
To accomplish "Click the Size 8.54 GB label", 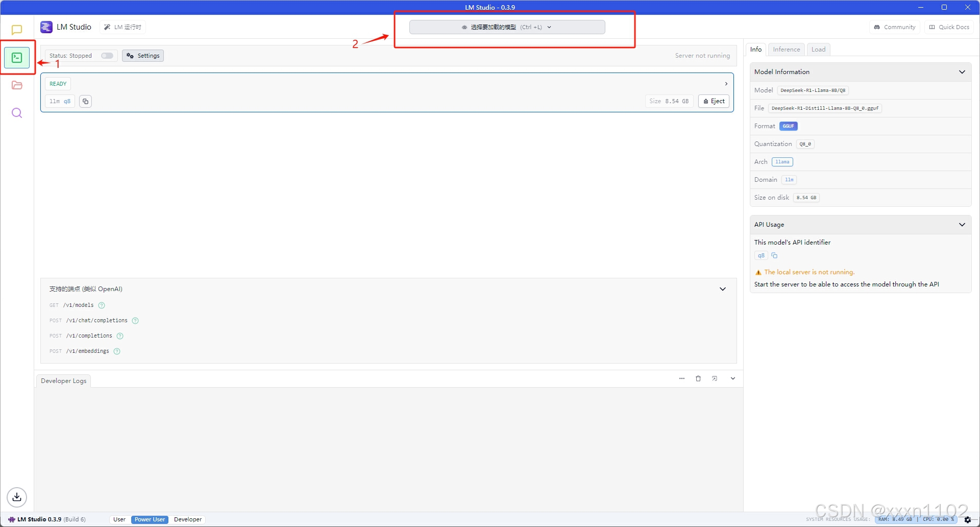I will 669,101.
